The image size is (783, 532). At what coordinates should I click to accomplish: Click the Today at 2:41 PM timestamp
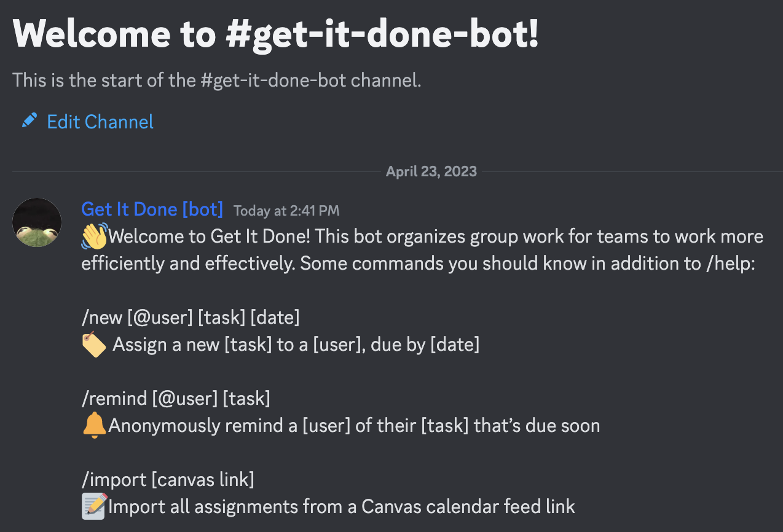point(286,211)
